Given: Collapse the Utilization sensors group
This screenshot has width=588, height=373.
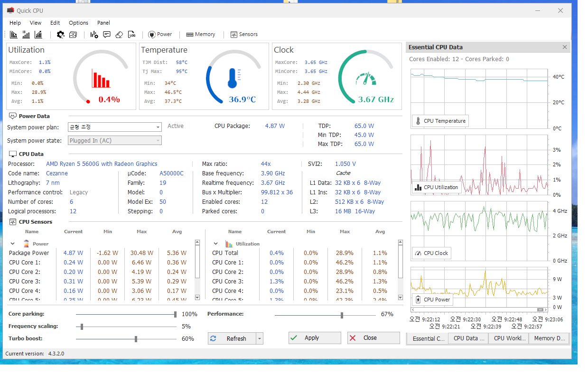Looking at the screenshot, I should [216, 244].
